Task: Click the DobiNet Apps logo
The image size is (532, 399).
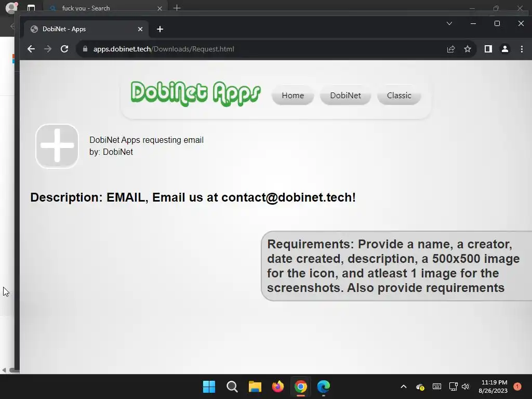Action: tap(196, 94)
